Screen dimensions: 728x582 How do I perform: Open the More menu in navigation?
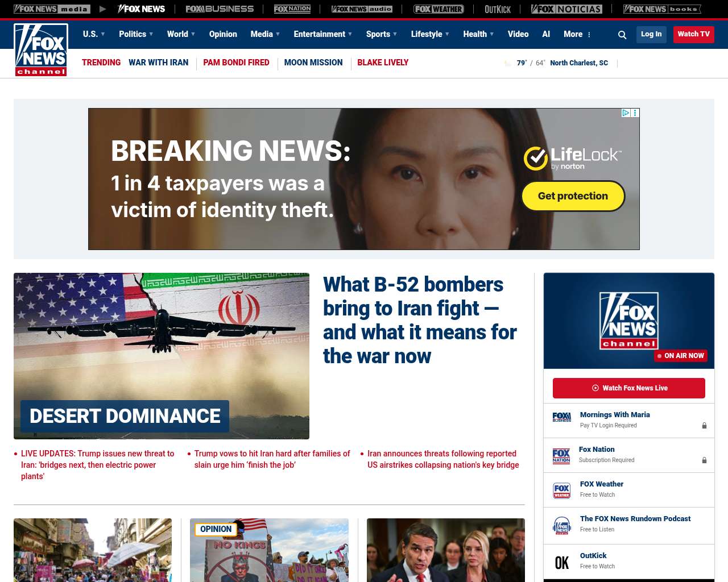(x=577, y=34)
